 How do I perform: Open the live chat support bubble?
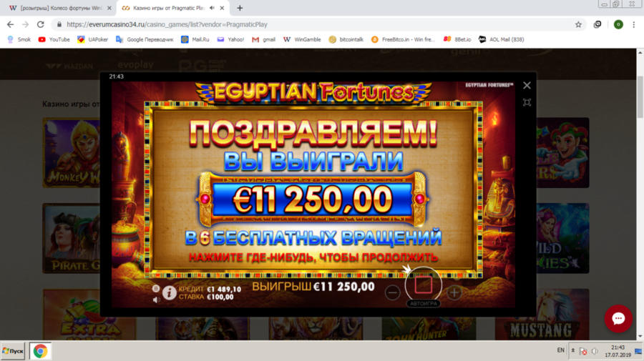click(x=618, y=318)
